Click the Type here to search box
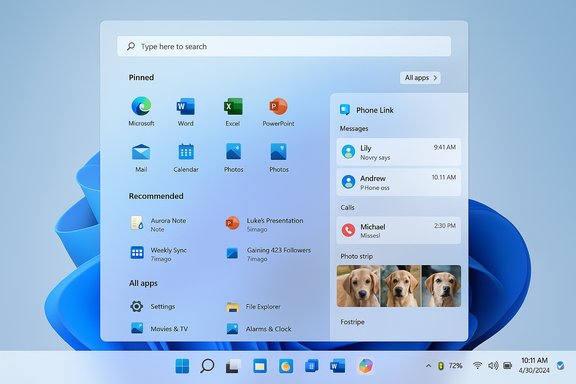This screenshot has width=576, height=384. point(284,46)
